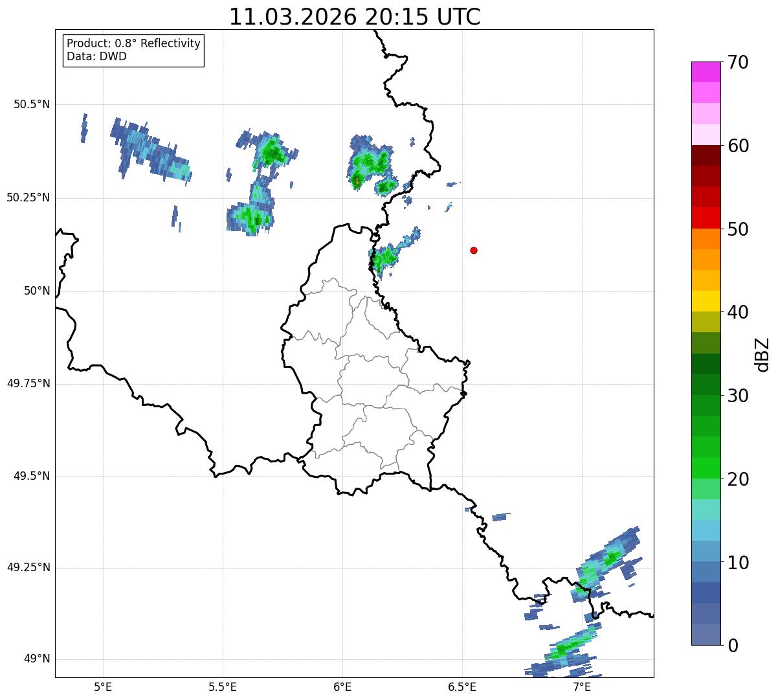Image resolution: width=778 pixels, height=700 pixels.
Task: Click the bright green colorbar segment above 20
Action: pos(706,468)
